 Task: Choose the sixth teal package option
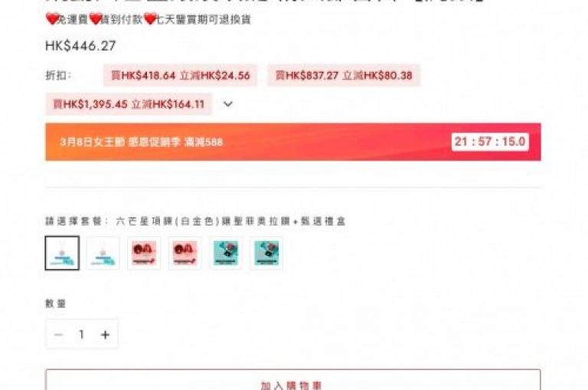point(266,253)
